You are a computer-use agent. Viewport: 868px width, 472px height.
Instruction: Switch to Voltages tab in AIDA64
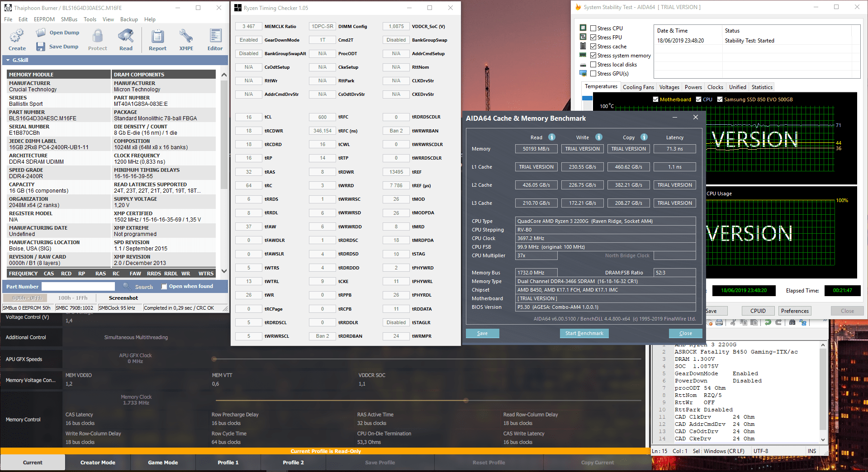coord(669,87)
